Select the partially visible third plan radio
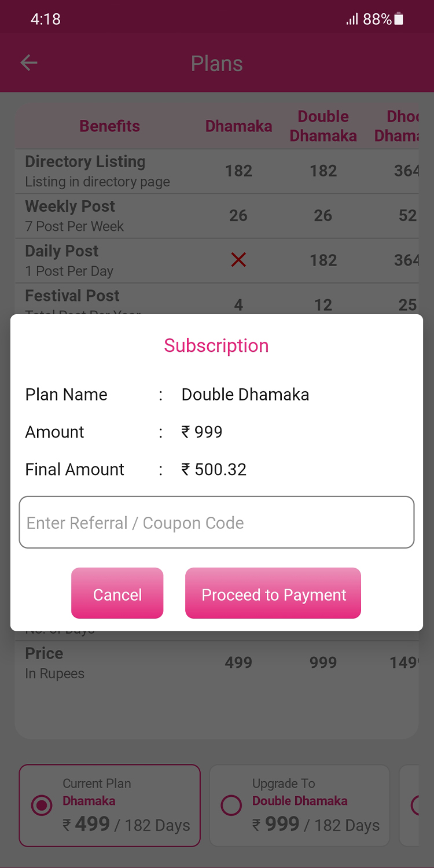This screenshot has width=434, height=868. 417,805
